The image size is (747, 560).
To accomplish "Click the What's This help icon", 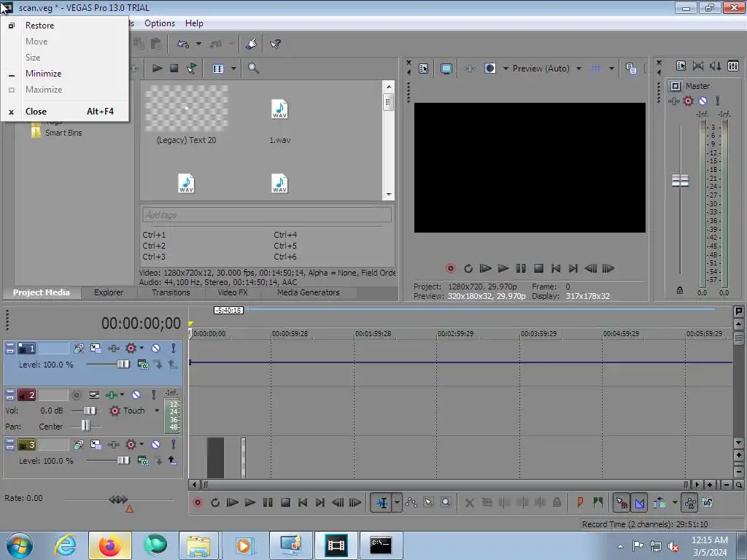I will pos(275,44).
